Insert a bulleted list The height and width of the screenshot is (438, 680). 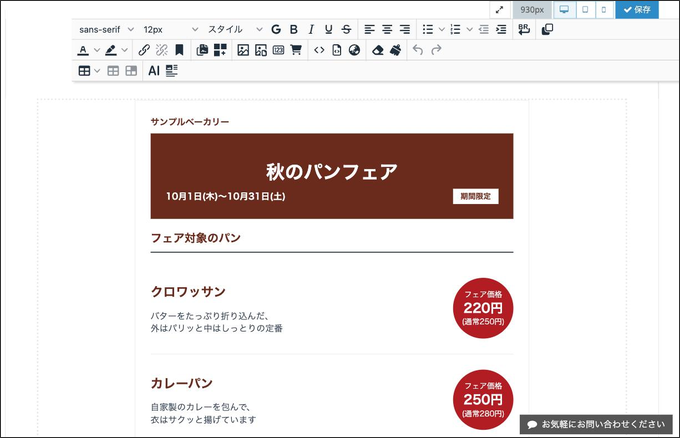coord(428,29)
